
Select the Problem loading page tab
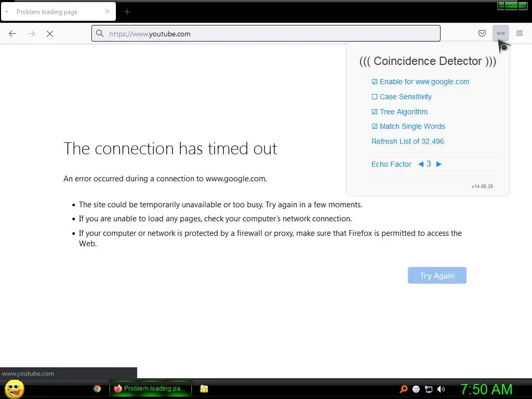click(58, 12)
